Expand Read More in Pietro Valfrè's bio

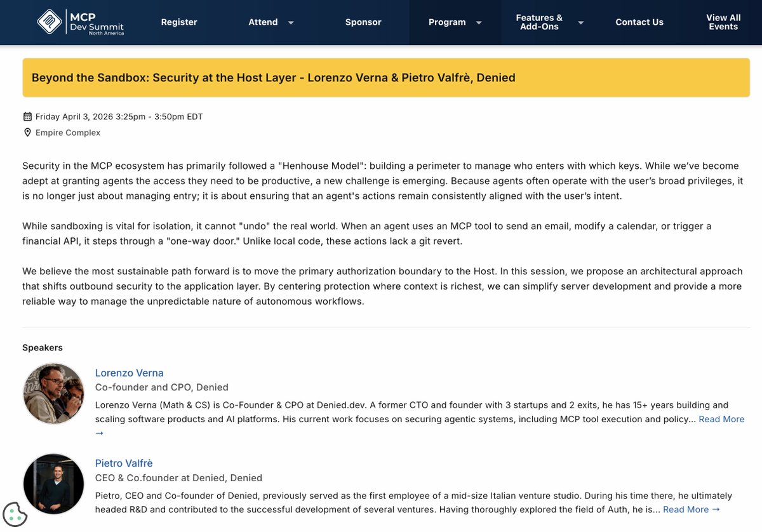pos(692,509)
